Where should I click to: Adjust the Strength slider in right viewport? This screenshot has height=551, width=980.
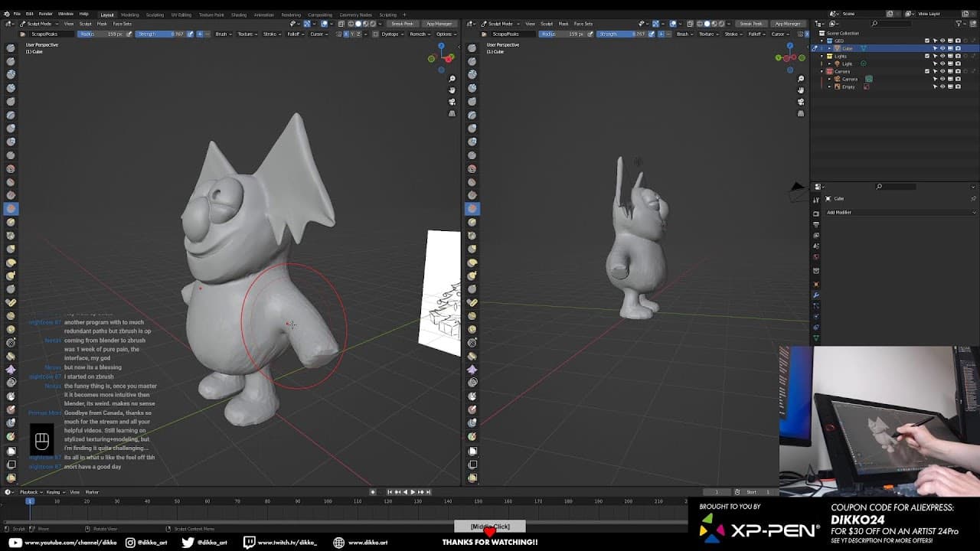[622, 34]
